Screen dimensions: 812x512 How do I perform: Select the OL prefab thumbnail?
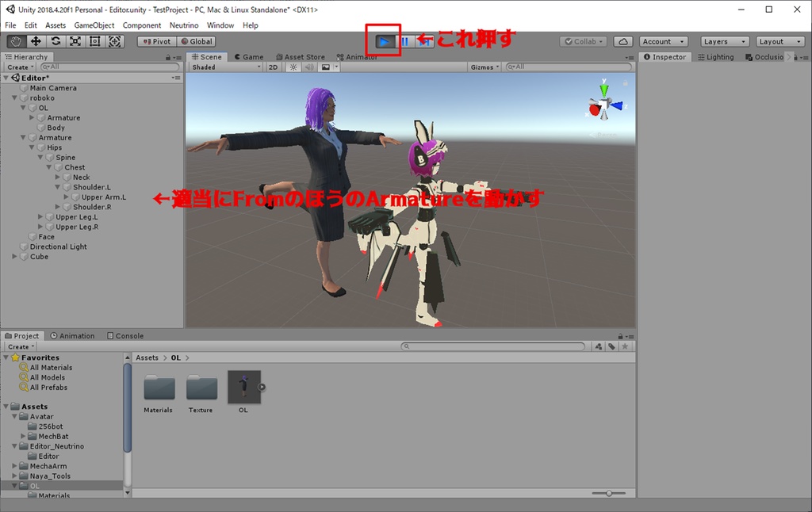pyautogui.click(x=243, y=388)
